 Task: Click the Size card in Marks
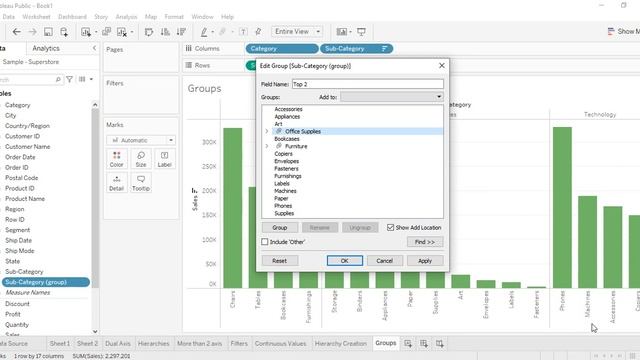pos(141,159)
